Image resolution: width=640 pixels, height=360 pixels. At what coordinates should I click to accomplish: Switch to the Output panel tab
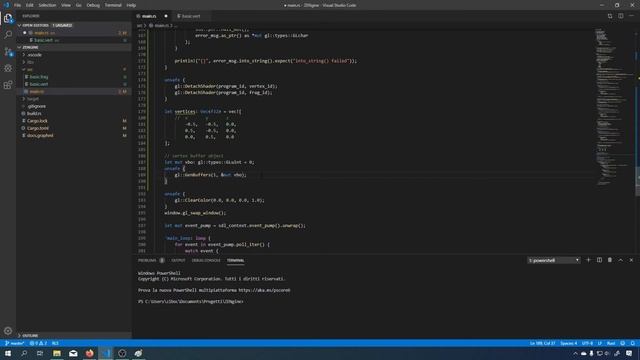(178, 260)
